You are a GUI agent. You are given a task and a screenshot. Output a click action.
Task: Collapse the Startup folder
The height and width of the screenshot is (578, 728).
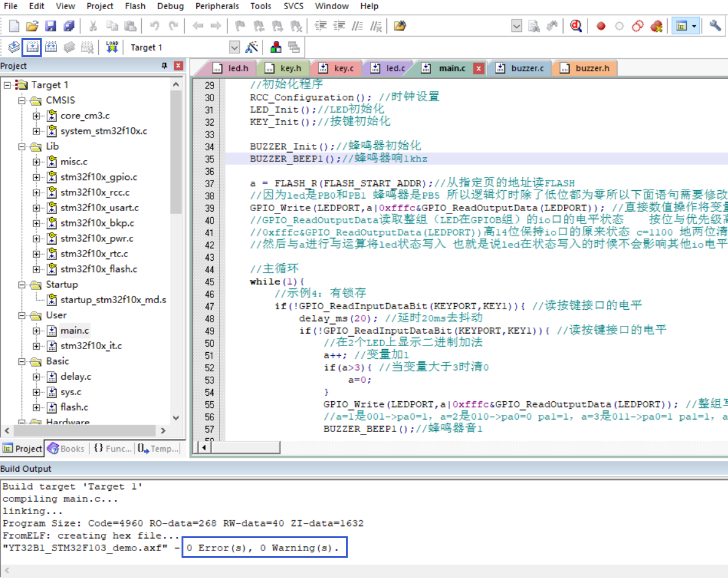(x=22, y=285)
